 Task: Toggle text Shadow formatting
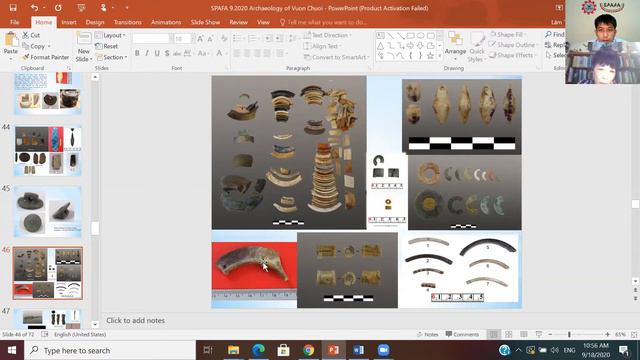click(167, 53)
